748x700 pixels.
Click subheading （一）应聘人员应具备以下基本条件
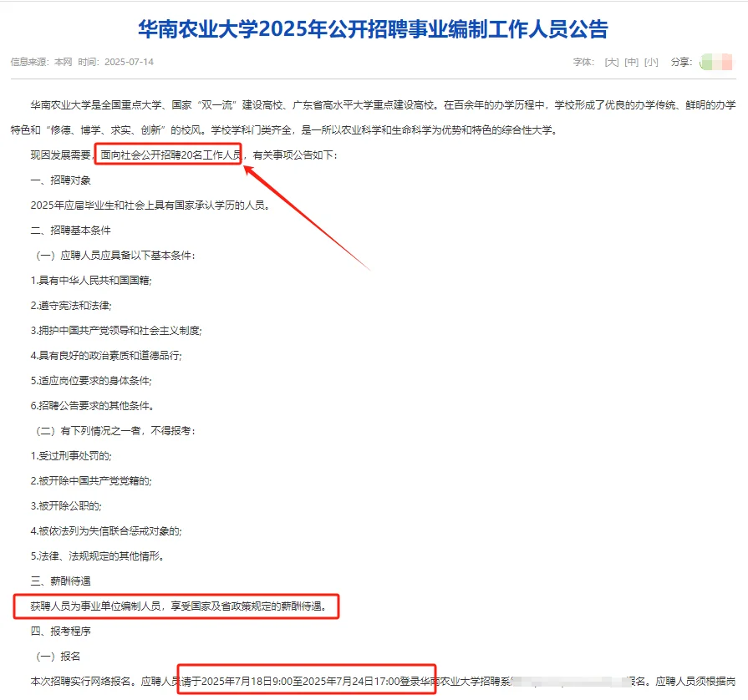114,256
